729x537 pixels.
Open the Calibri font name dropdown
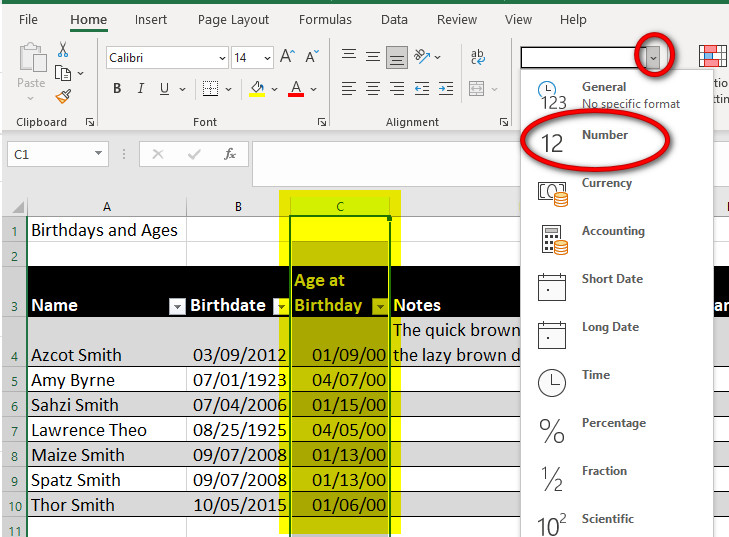[221, 58]
